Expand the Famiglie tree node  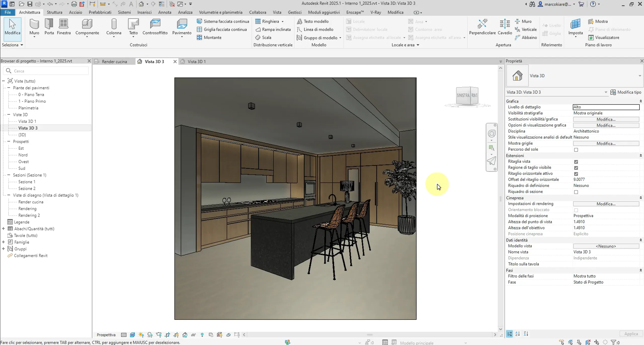(3, 242)
